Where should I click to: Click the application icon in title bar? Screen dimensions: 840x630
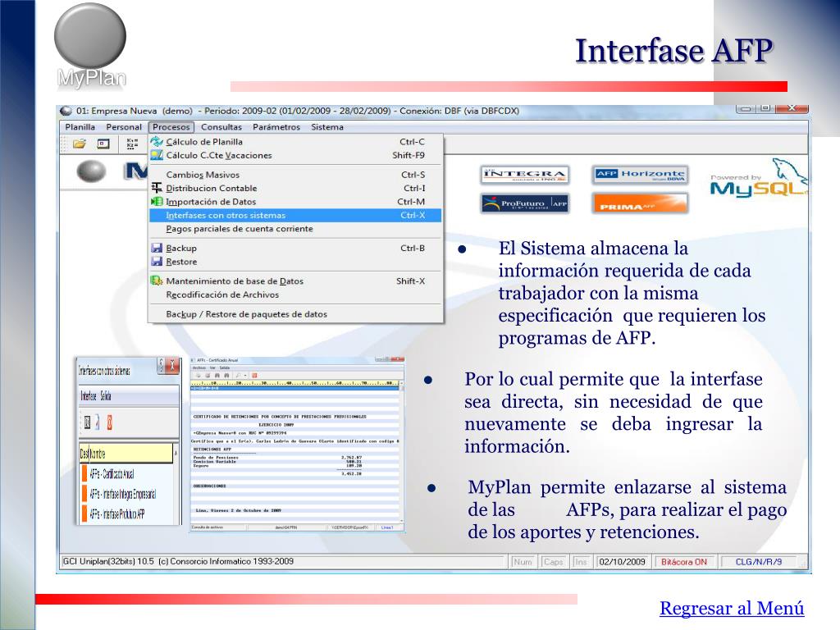(66, 111)
